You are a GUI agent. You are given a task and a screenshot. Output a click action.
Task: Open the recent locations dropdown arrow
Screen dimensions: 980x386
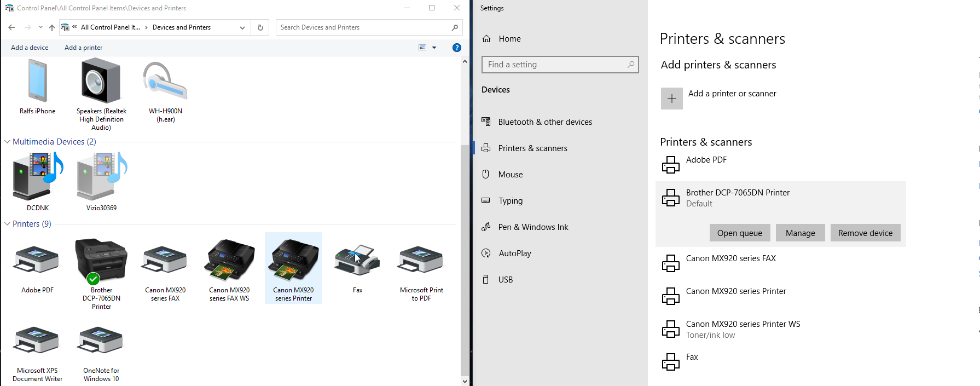point(40,27)
